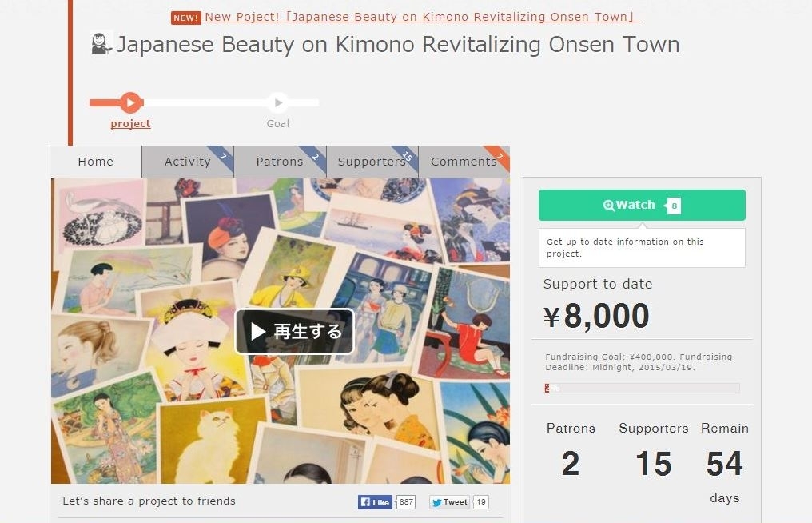Click the project owner avatar icon

click(101, 43)
